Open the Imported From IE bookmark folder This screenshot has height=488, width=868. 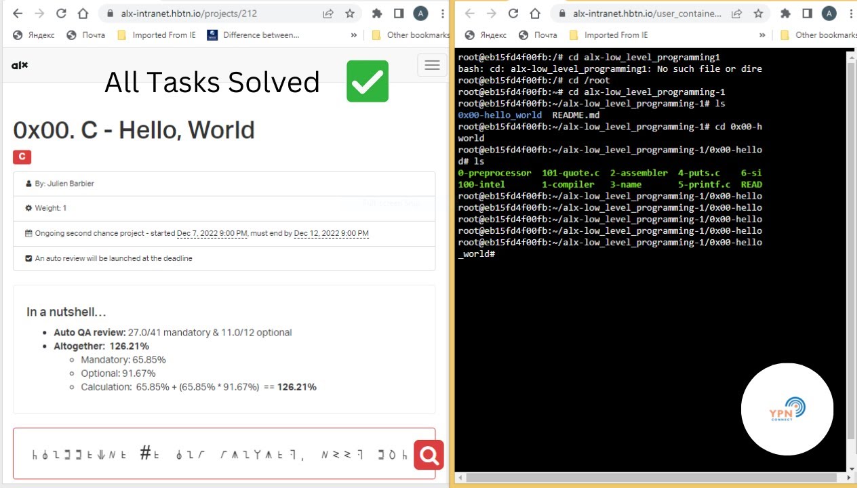pyautogui.click(x=157, y=35)
